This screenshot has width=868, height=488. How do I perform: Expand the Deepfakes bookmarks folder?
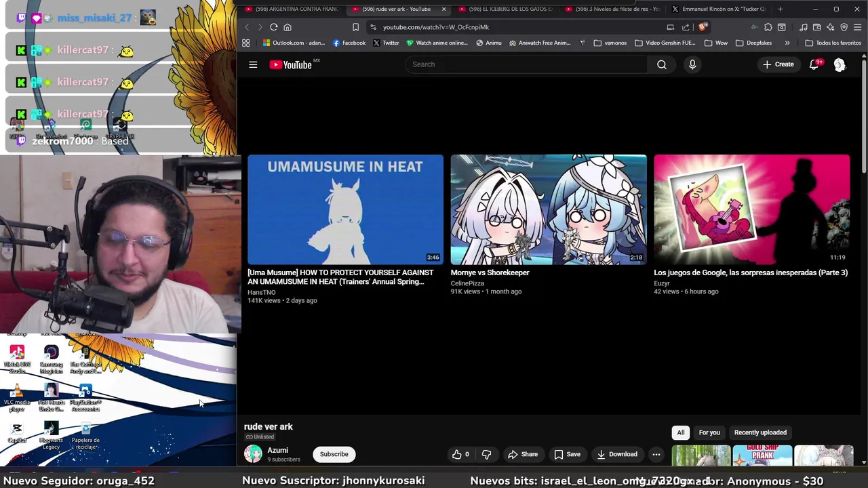753,43
